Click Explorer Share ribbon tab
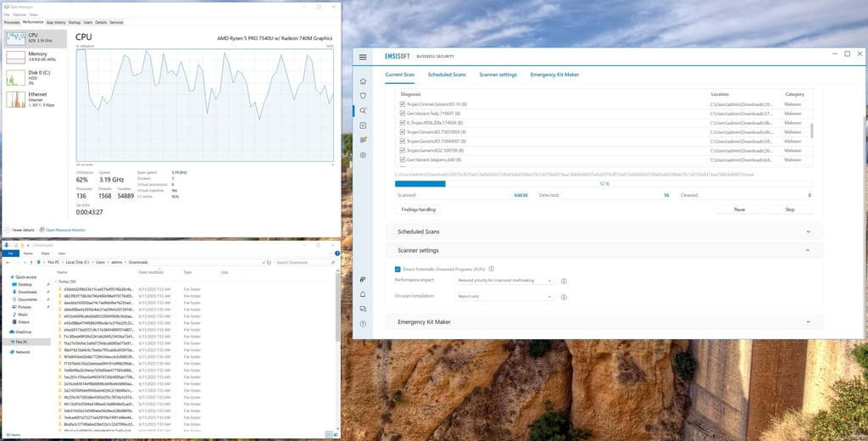 [x=45, y=254]
